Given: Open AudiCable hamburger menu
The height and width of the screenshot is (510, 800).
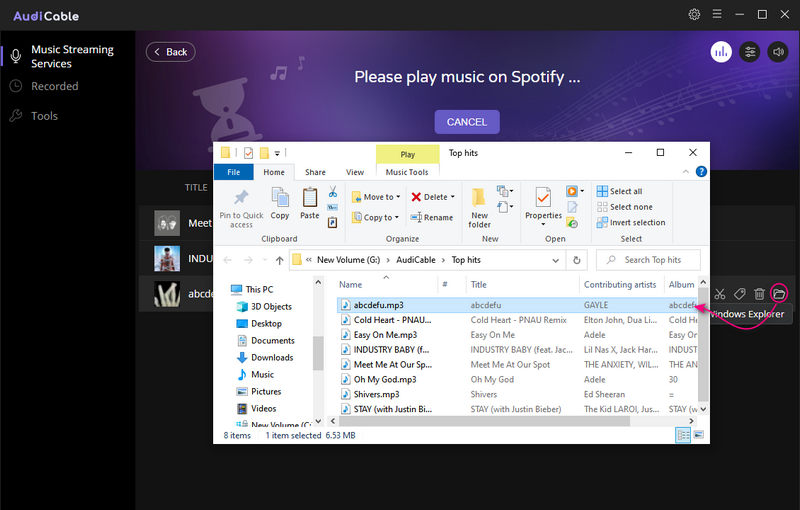Looking at the screenshot, I should 717,14.
